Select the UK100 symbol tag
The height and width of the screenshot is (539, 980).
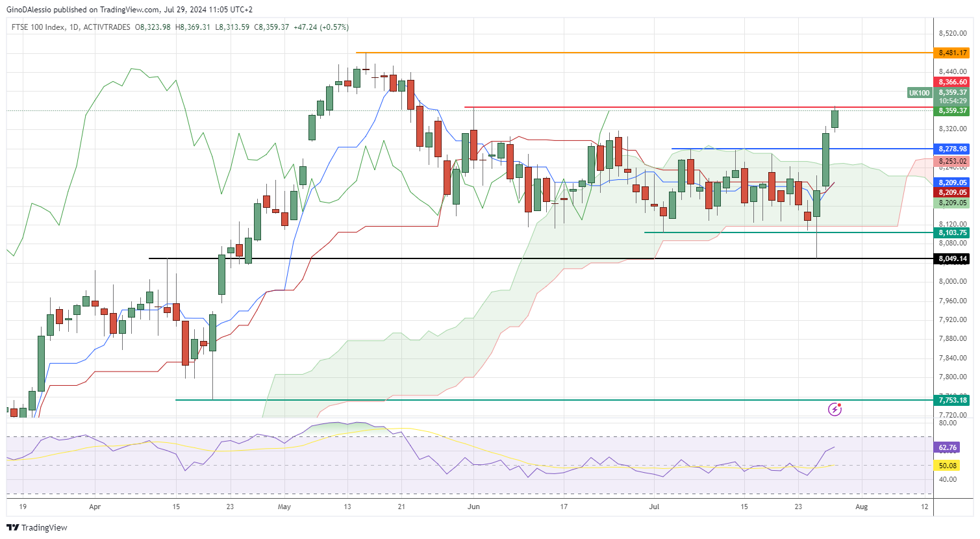(x=920, y=93)
